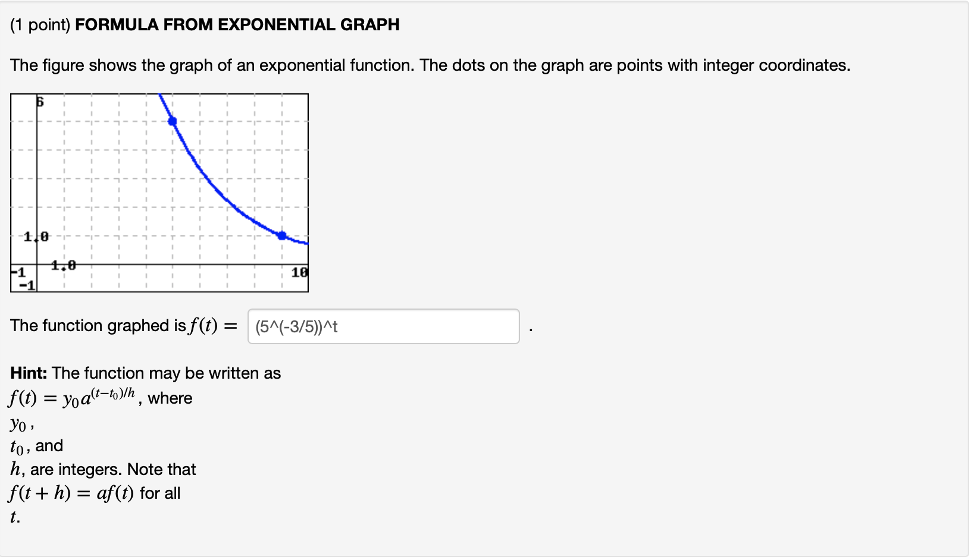Click the 10 label on the x-axis
971x560 pixels.
point(298,273)
